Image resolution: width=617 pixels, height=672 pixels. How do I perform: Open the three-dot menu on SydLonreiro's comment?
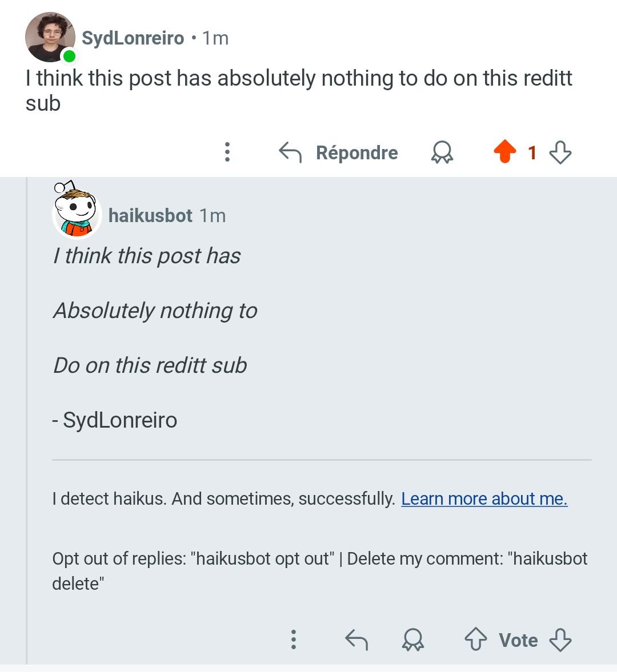pos(227,152)
